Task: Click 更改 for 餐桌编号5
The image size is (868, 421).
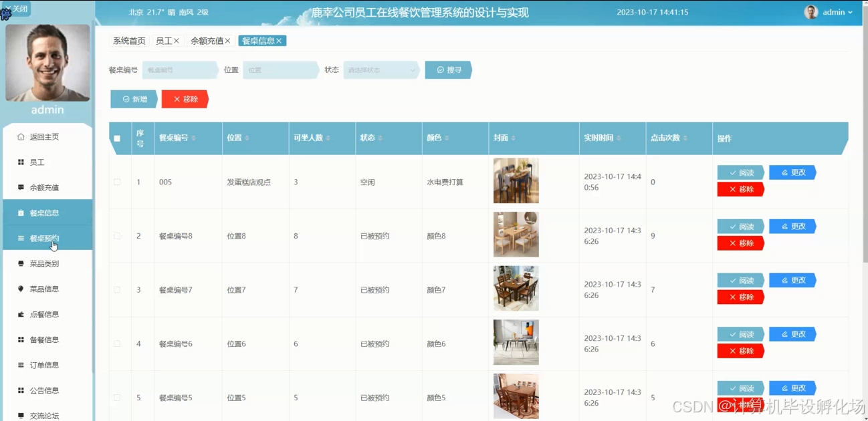Action: [792, 388]
